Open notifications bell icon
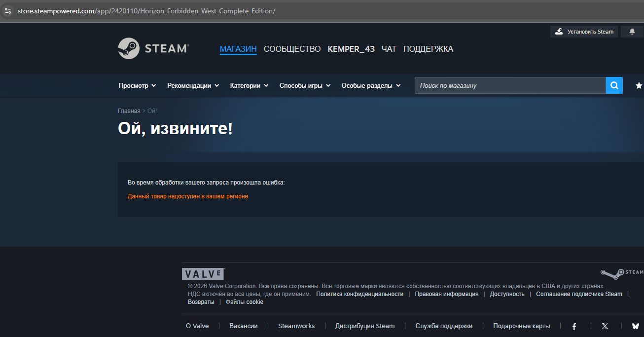 coord(632,32)
